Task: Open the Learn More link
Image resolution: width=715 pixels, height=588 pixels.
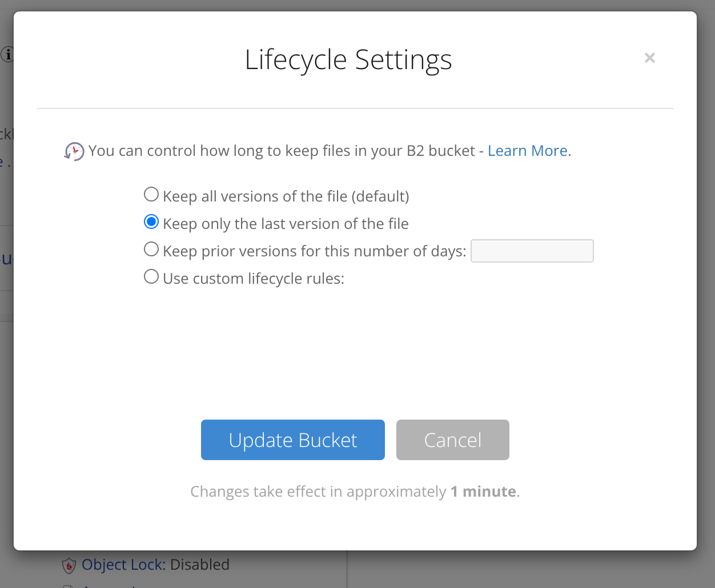Action: point(527,151)
